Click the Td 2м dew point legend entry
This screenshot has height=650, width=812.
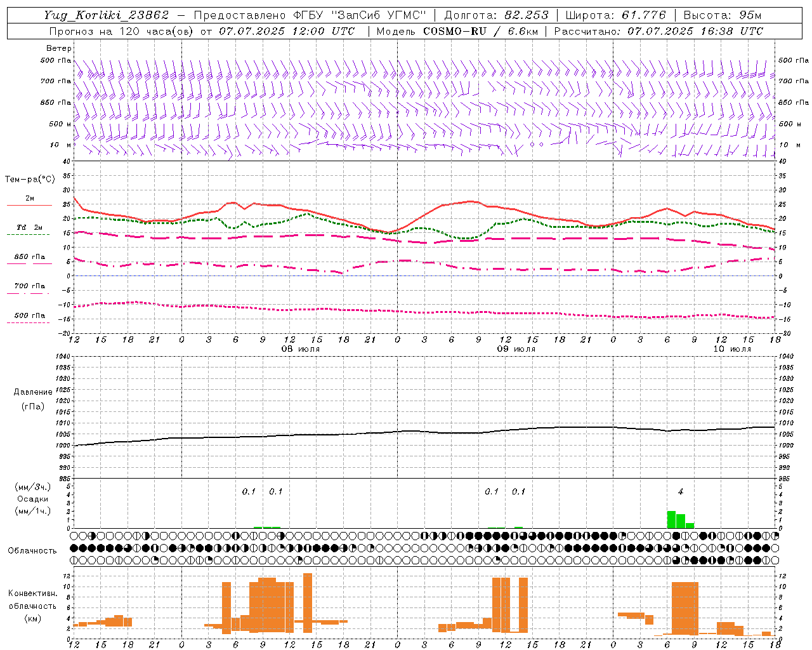[x=30, y=227]
